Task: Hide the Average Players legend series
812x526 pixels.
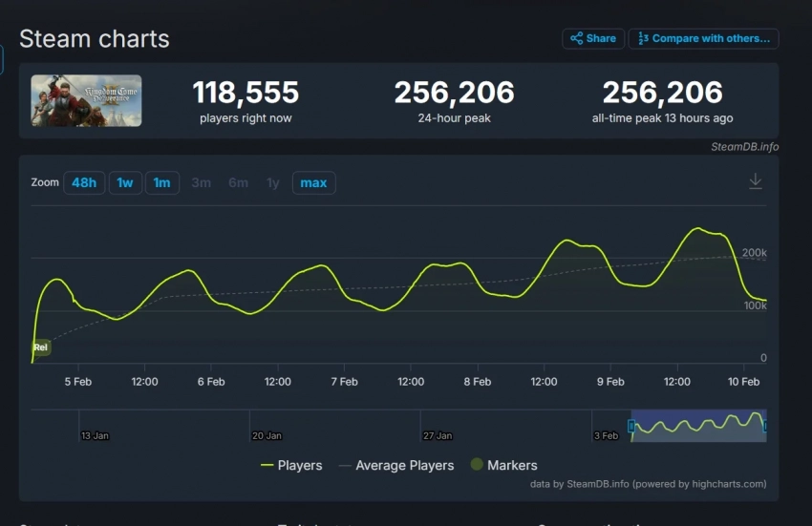Action: pos(395,466)
